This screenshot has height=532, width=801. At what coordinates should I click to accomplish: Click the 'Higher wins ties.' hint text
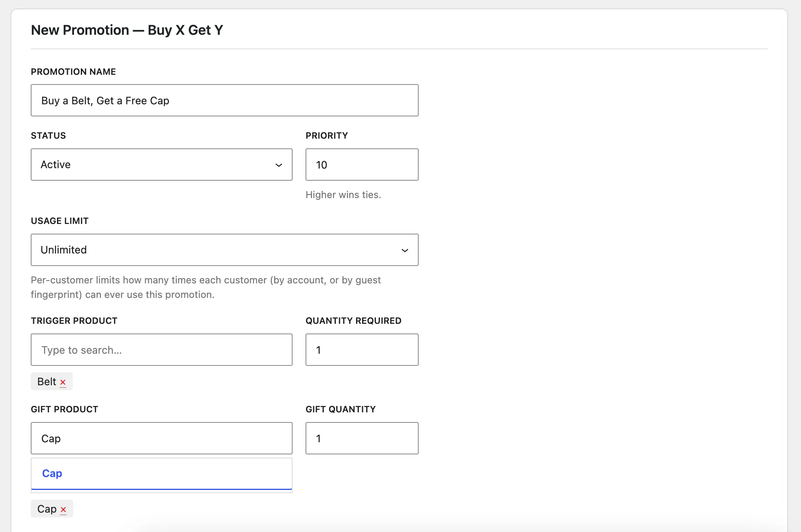click(343, 195)
